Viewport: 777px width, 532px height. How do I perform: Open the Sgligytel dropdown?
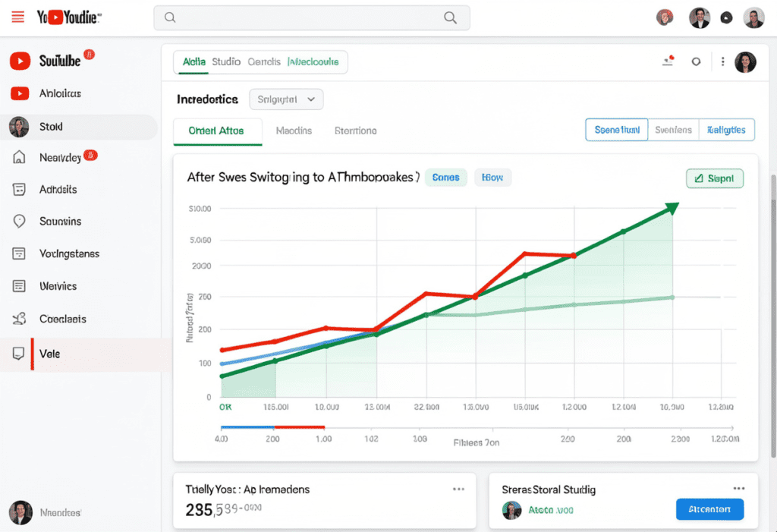point(286,99)
